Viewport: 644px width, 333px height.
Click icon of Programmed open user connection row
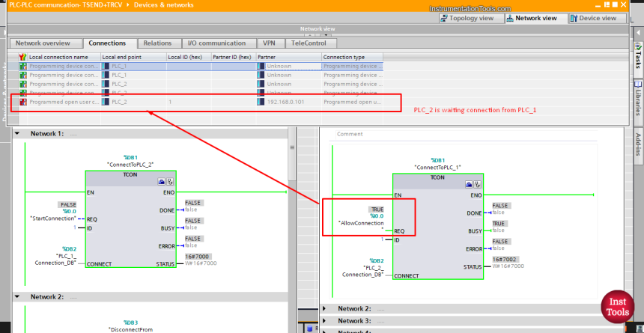point(23,102)
